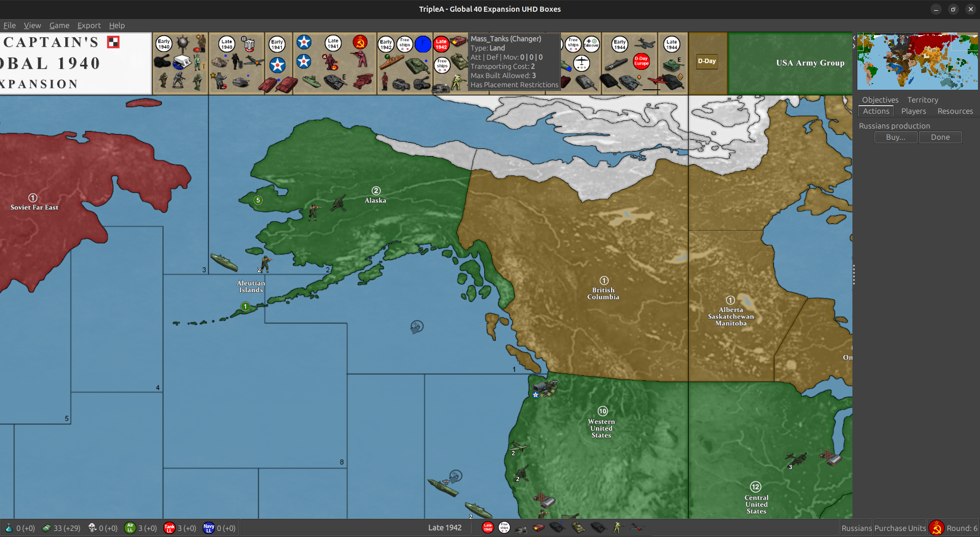Select the Soviet infantry unit icon in bottom toolbar
This screenshot has height=537, width=980.
point(618,527)
